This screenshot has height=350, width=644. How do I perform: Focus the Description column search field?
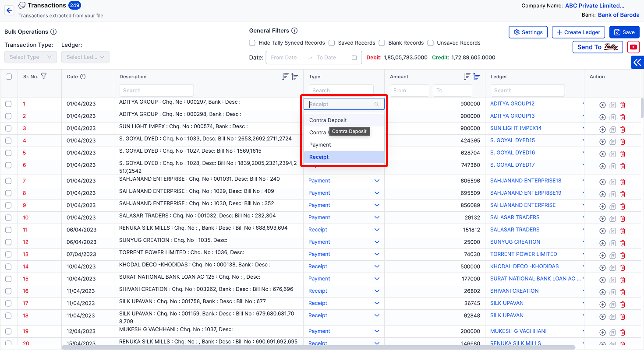pos(156,91)
